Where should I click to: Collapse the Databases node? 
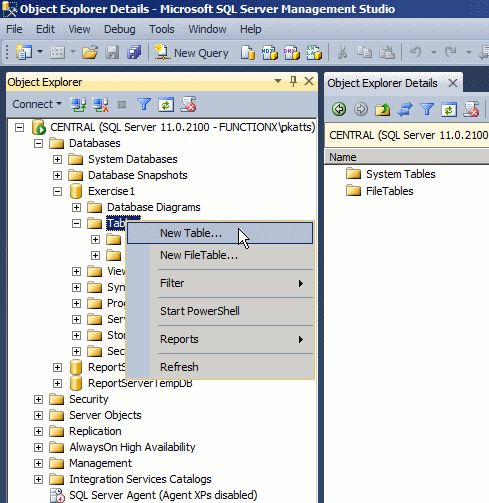(x=39, y=144)
